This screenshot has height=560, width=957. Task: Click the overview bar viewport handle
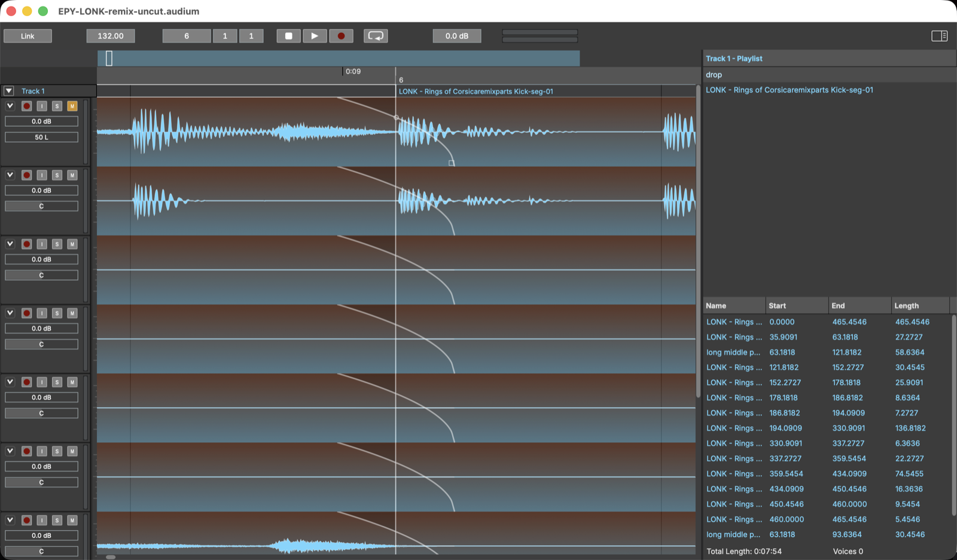(109, 58)
